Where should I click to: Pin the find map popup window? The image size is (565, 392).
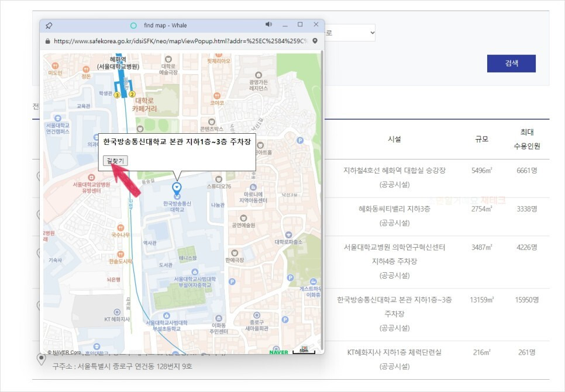pyautogui.click(x=49, y=26)
